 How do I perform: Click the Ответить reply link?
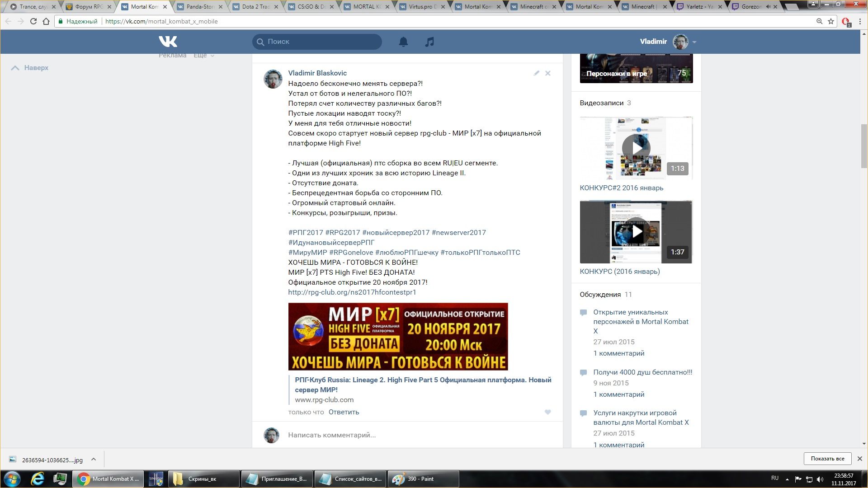click(344, 412)
